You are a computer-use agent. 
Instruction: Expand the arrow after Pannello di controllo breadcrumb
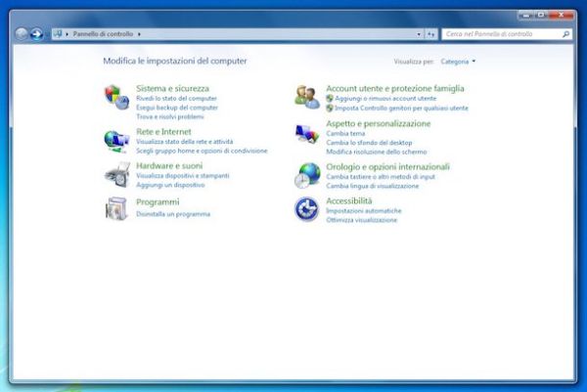point(141,34)
